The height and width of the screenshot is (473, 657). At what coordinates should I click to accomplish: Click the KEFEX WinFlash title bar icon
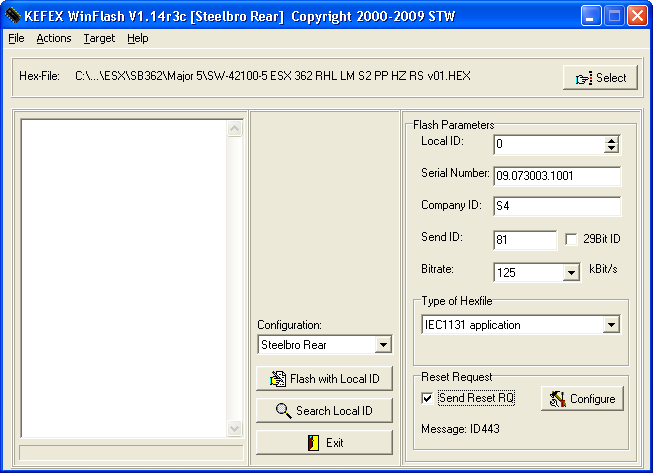[x=13, y=15]
